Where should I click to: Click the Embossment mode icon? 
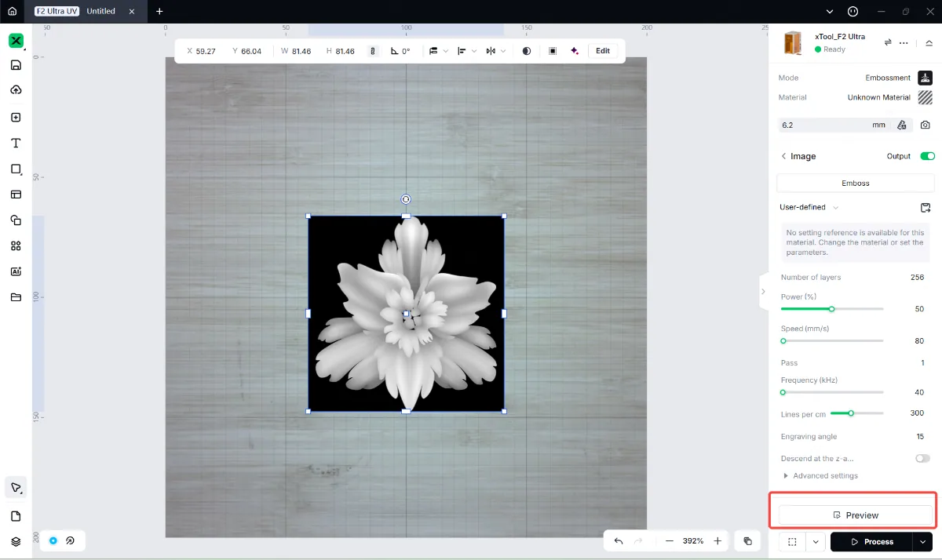(x=926, y=78)
